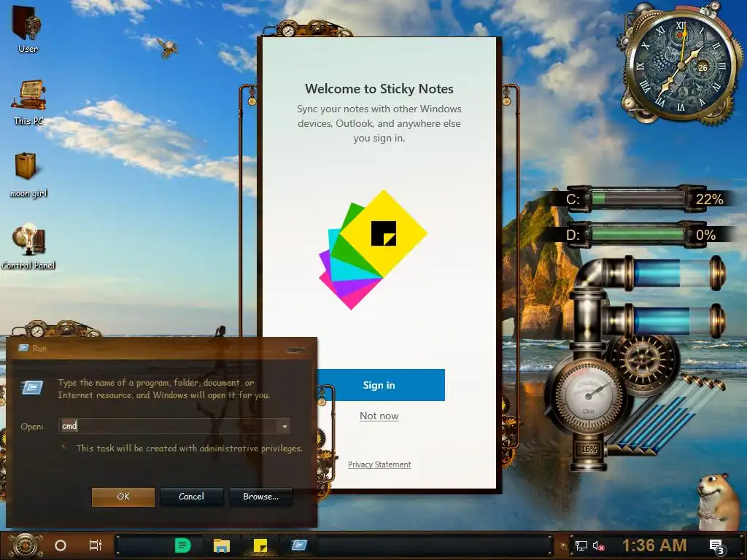Open the moon girl folder icon
Viewport: 747px width, 560px height.
[x=28, y=174]
